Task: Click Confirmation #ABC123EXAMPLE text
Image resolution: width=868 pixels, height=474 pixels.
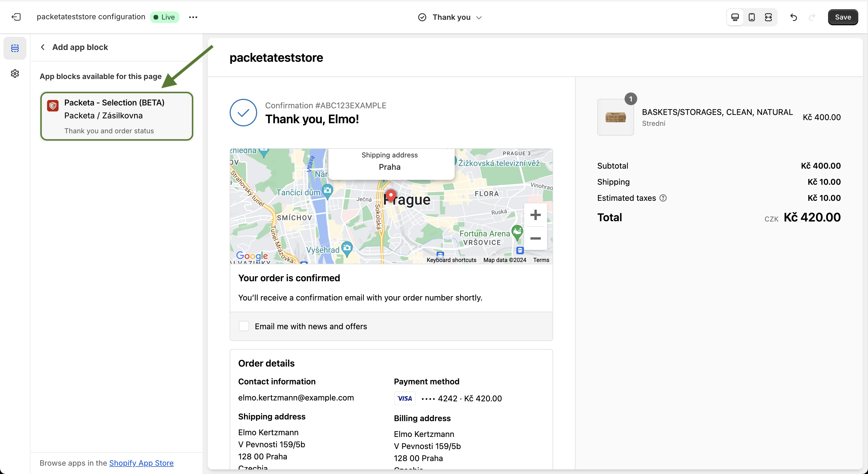Action: 325,105
